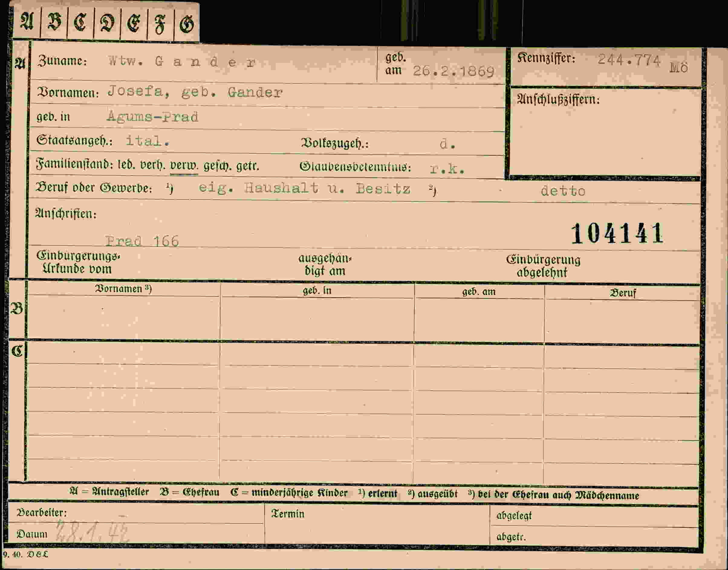The width and height of the screenshot is (728, 570).
Task: Click index tab letter C
Action: (80, 23)
